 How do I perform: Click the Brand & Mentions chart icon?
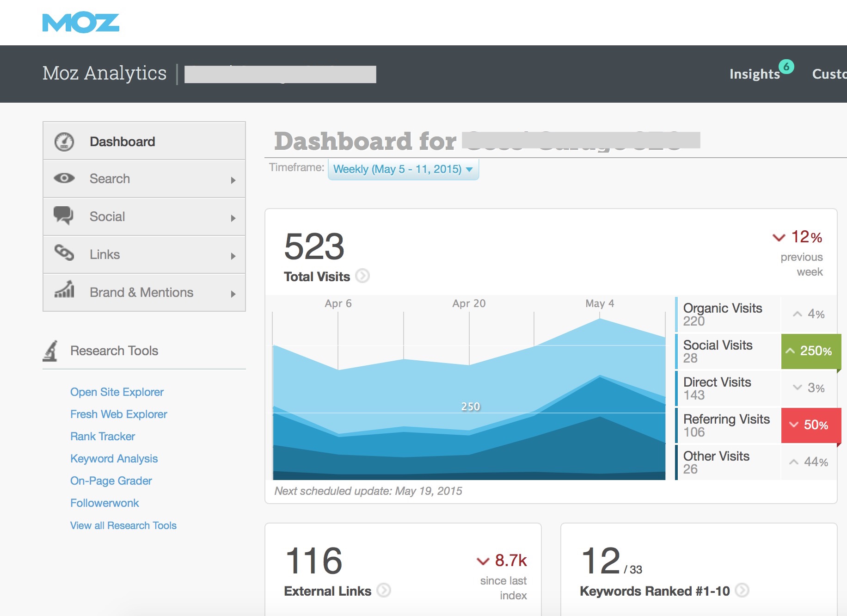65,289
